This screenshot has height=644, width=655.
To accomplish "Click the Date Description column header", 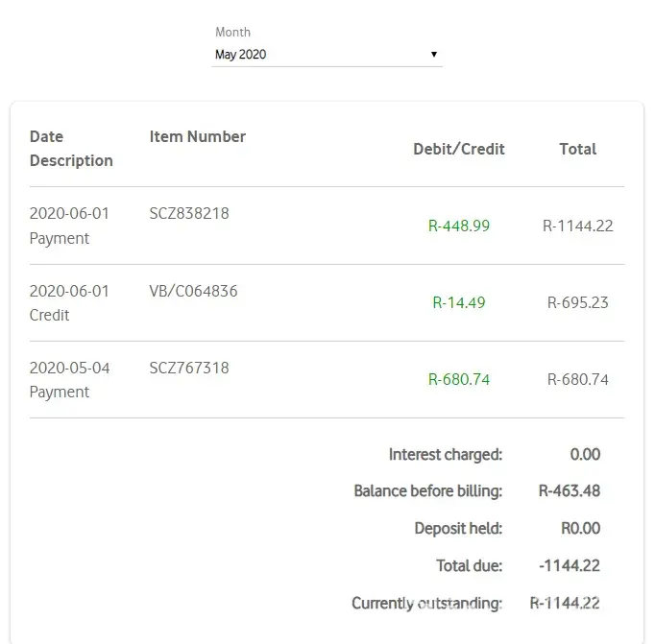I will pos(71,149).
